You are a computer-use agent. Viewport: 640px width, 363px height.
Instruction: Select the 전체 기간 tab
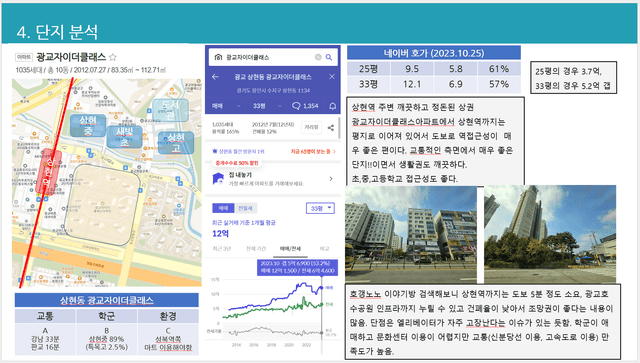pyautogui.click(x=256, y=249)
